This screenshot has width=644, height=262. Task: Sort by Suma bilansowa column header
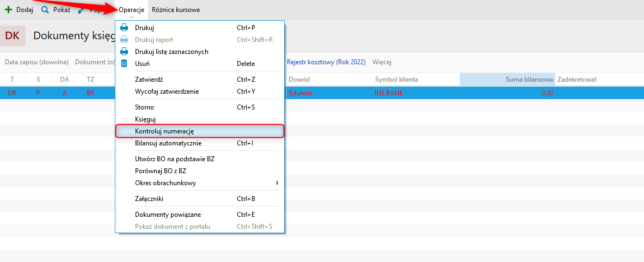[x=507, y=80]
